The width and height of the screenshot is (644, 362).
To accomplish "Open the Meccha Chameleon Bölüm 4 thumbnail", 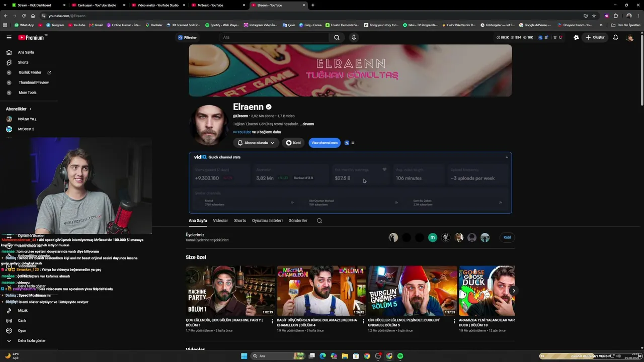I will 321,291.
